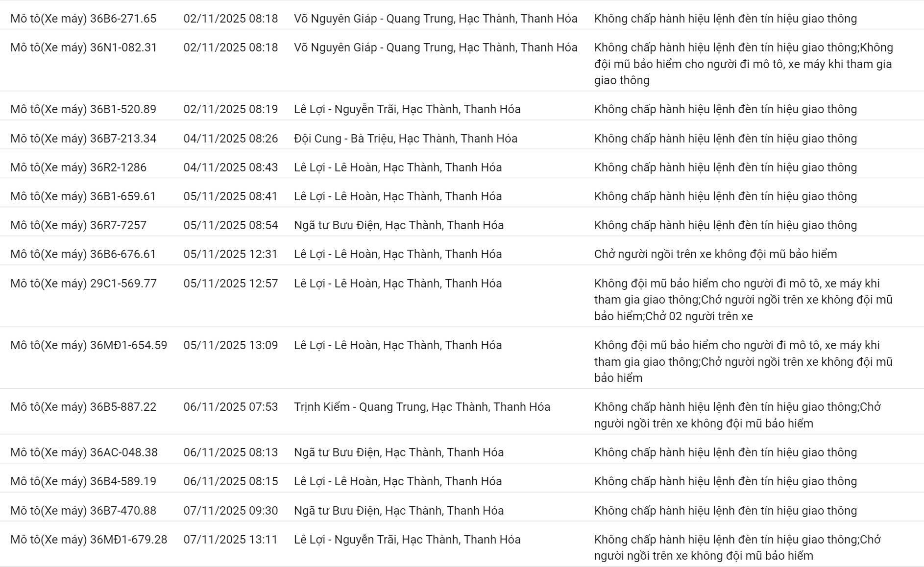Viewport: 924px width, 567px height.
Task: Select the Đội Cung - Bà Triệu location
Action: point(405,139)
